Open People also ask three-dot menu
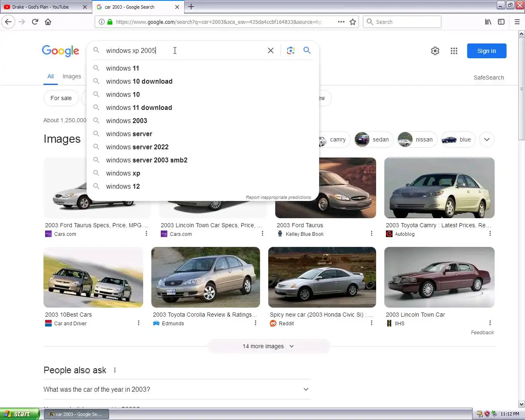Screen dimensions: 525x420 (x=115, y=370)
